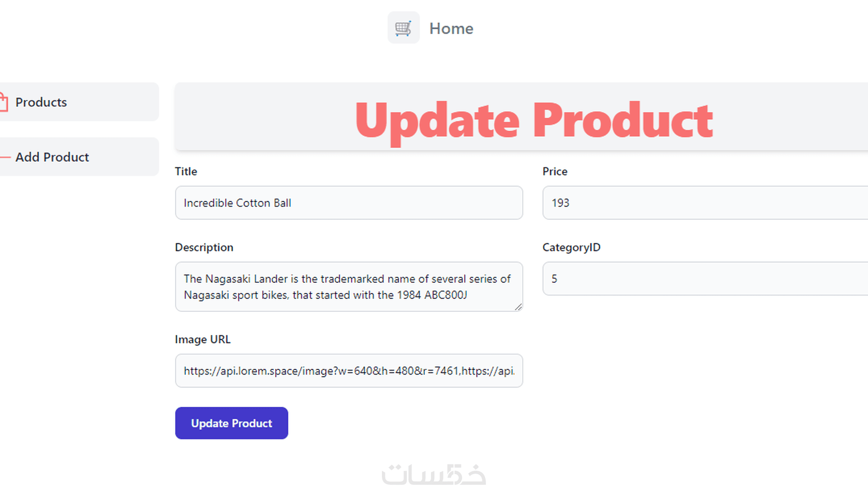Focus the Title field with Incredible Cotton Ball
Screen dimensions: 868x495
[x=349, y=203]
